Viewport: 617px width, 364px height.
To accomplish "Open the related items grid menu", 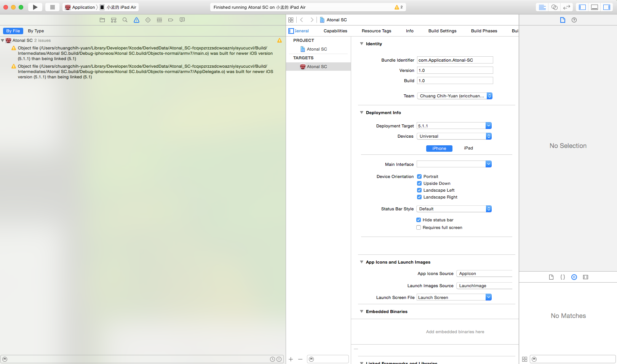I will pyautogui.click(x=291, y=20).
